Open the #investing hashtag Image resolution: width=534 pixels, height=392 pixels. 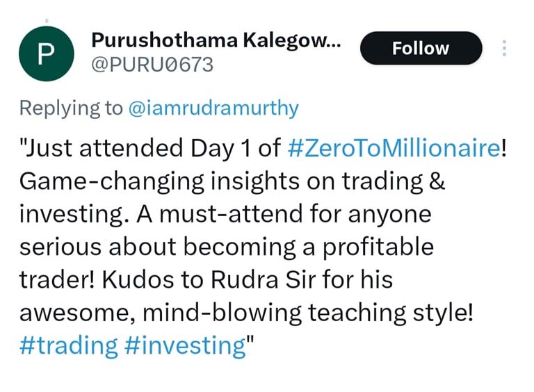tap(184, 346)
